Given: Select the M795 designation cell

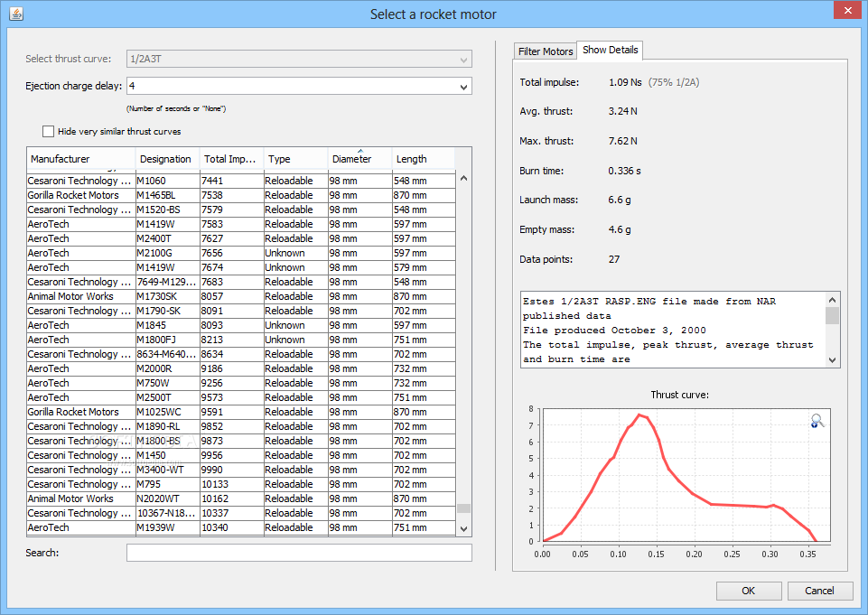Looking at the screenshot, I should (168, 484).
